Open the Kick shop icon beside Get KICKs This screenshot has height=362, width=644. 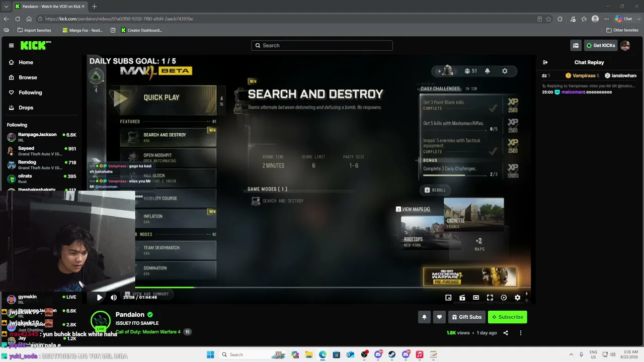coord(576,46)
